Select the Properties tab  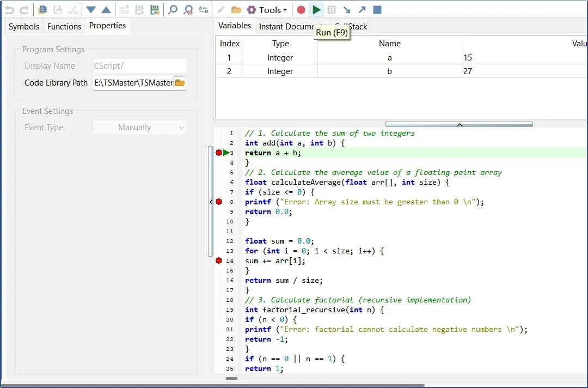[x=108, y=26]
